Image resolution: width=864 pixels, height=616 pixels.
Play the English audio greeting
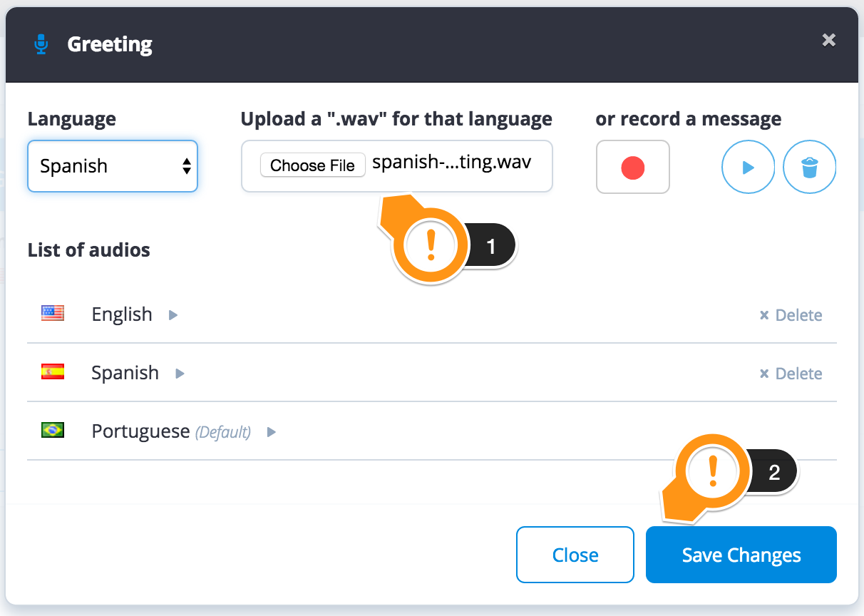pos(173,315)
